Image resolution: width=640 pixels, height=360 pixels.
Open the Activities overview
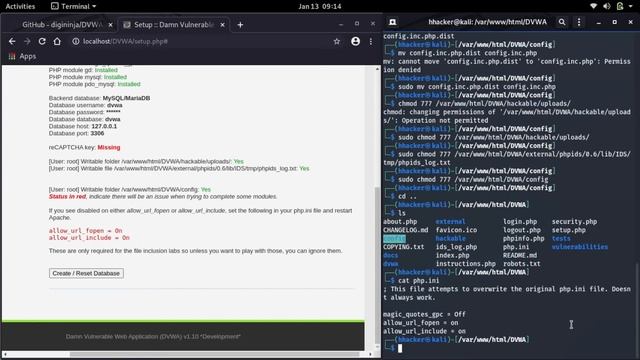click(20, 6)
